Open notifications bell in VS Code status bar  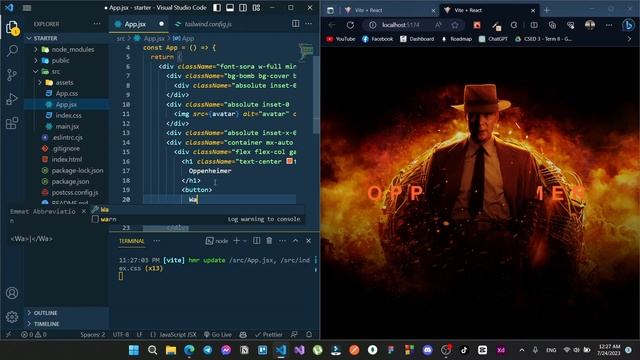tap(309, 334)
